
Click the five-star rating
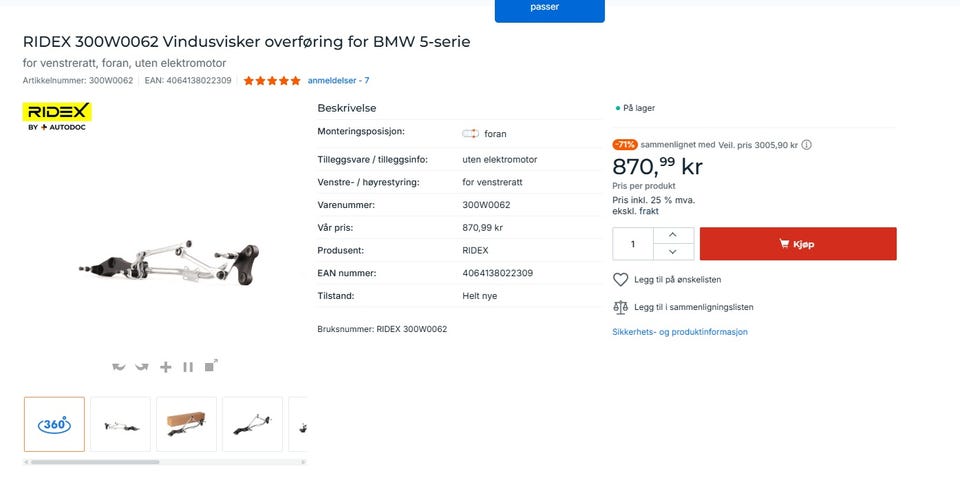272,80
